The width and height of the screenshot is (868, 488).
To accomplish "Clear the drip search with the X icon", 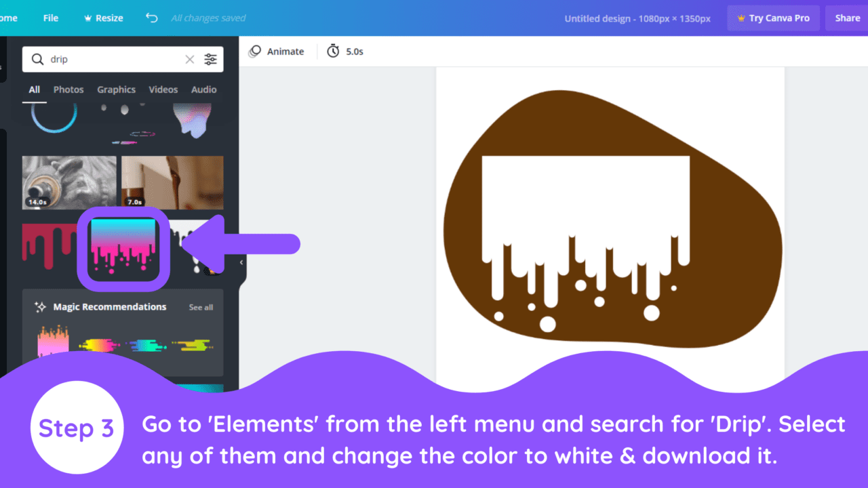I will (190, 59).
